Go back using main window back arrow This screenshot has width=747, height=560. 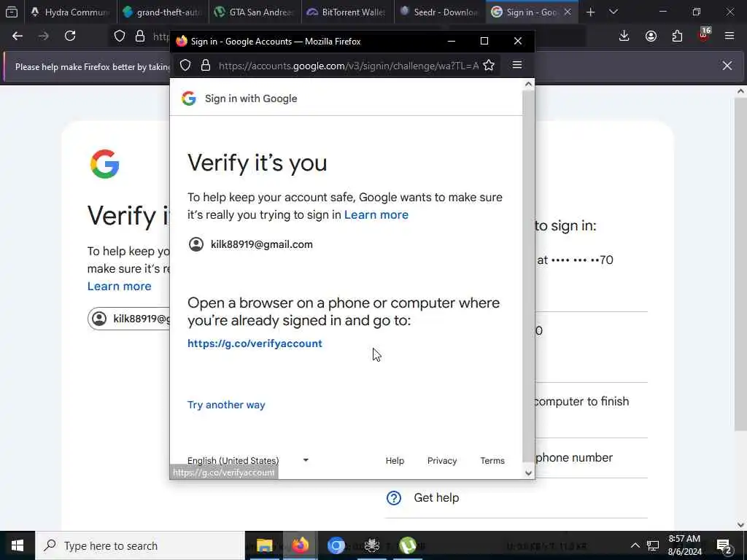[18, 36]
